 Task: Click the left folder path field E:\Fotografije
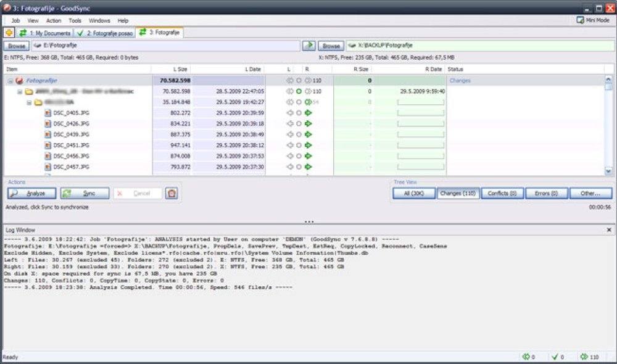click(165, 46)
